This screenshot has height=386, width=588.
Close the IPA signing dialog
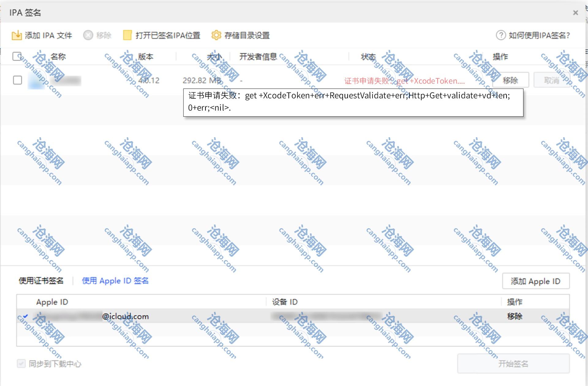575,13
